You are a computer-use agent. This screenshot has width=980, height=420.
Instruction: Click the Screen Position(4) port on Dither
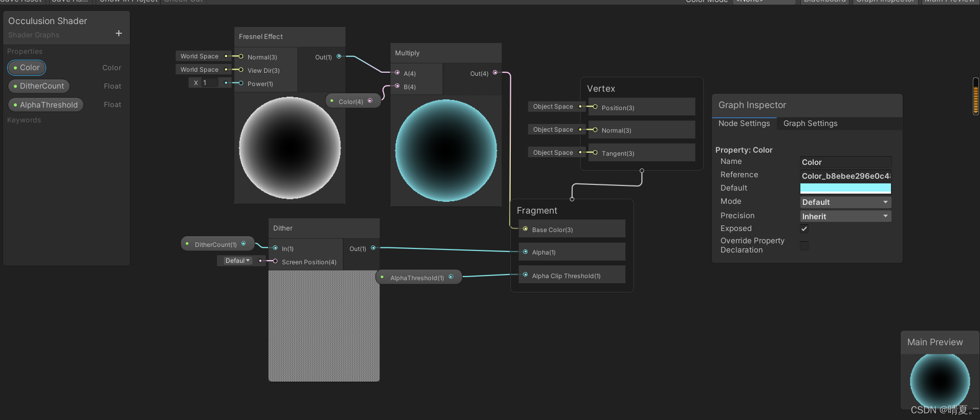[x=275, y=261]
